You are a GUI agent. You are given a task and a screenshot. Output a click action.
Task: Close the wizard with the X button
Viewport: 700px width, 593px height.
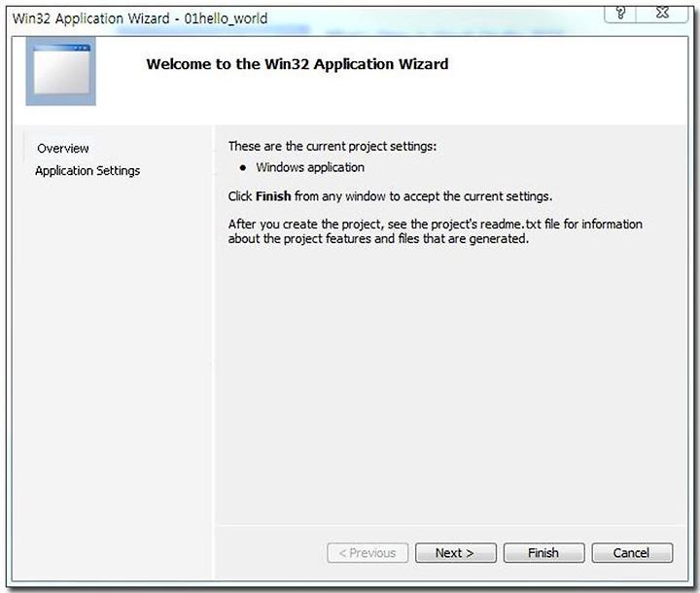click(x=662, y=14)
